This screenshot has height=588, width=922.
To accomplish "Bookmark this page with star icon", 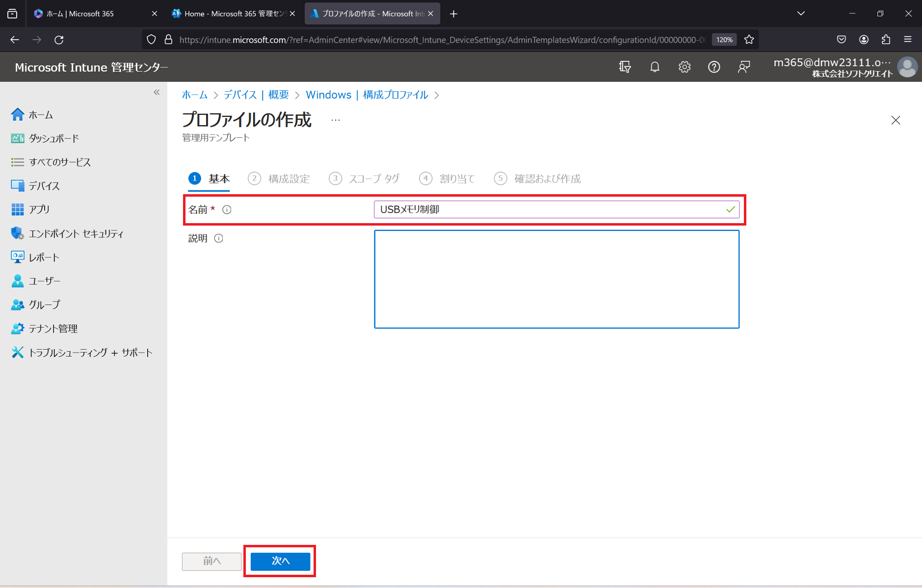I will (x=749, y=40).
